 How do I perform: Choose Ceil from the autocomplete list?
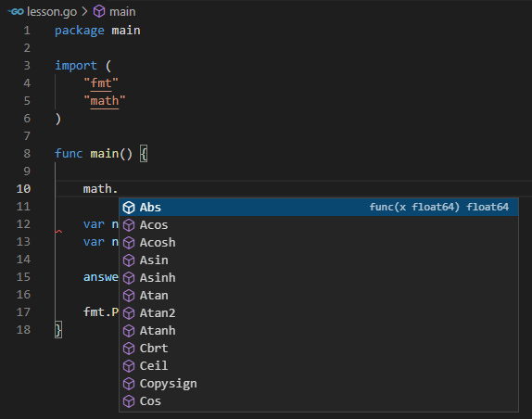[x=319, y=366]
